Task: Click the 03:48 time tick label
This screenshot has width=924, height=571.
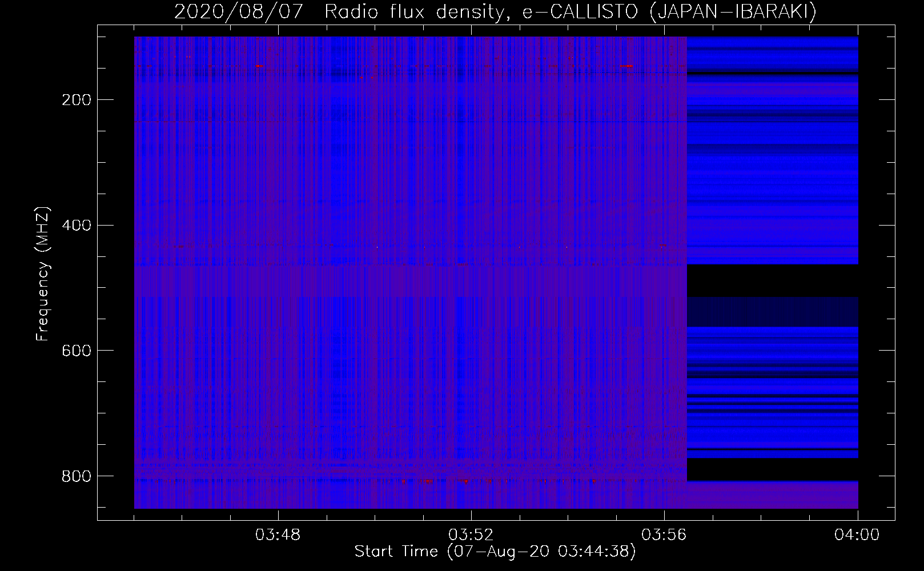Action: (278, 535)
